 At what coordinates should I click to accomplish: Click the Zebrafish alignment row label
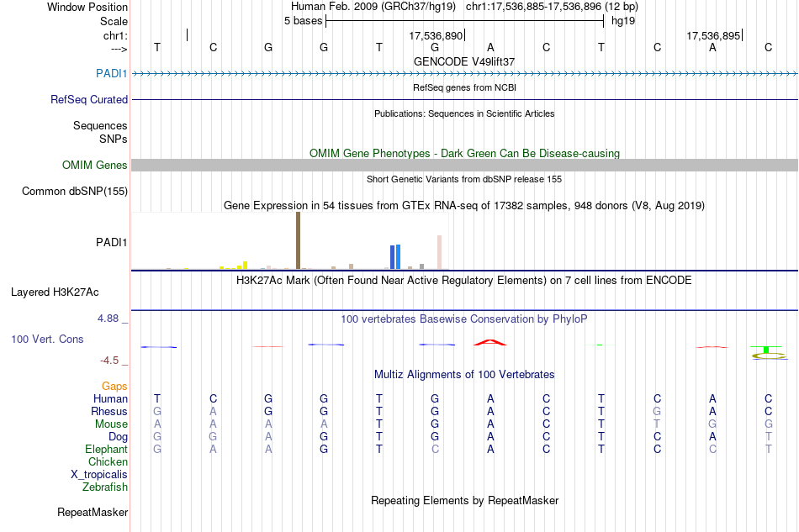(x=104, y=487)
